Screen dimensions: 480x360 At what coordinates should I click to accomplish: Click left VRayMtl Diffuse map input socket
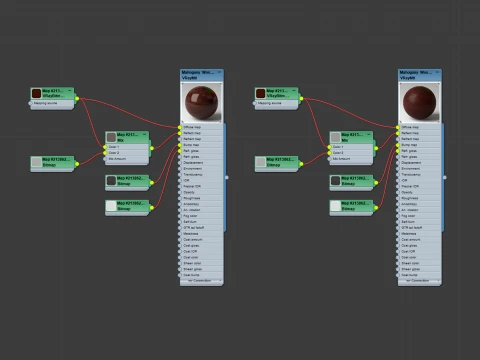[180, 127]
